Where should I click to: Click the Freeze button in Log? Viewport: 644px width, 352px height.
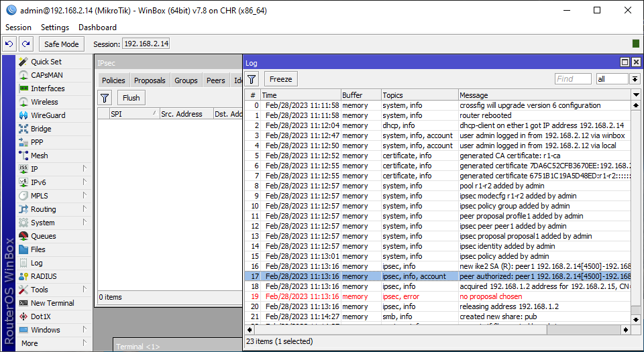coord(281,79)
